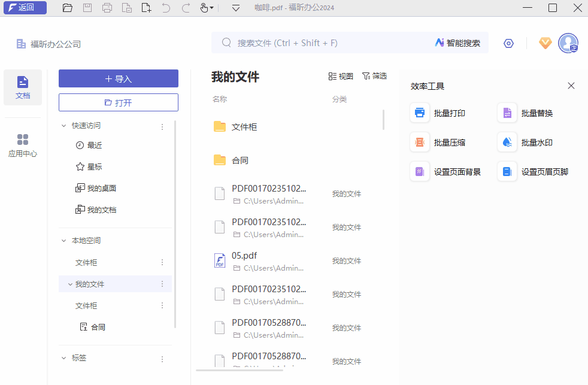Click the VIP membership diamond icon
588x385 pixels.
click(x=545, y=43)
